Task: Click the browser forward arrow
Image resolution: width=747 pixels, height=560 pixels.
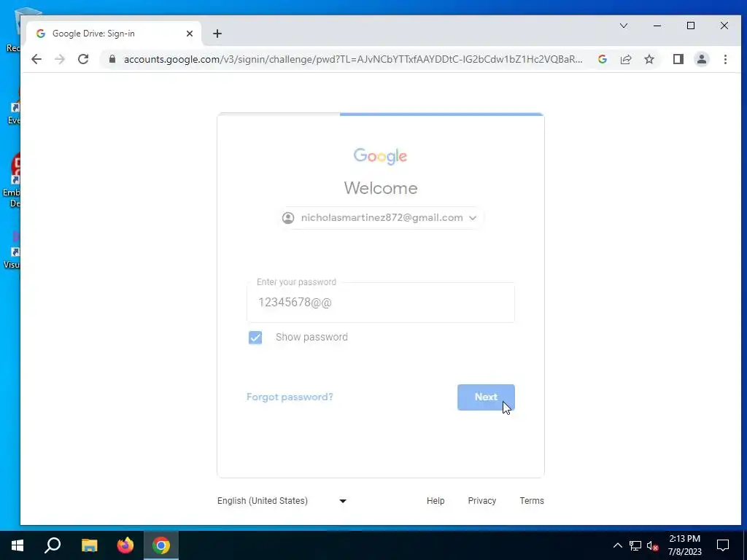Action: [x=60, y=59]
